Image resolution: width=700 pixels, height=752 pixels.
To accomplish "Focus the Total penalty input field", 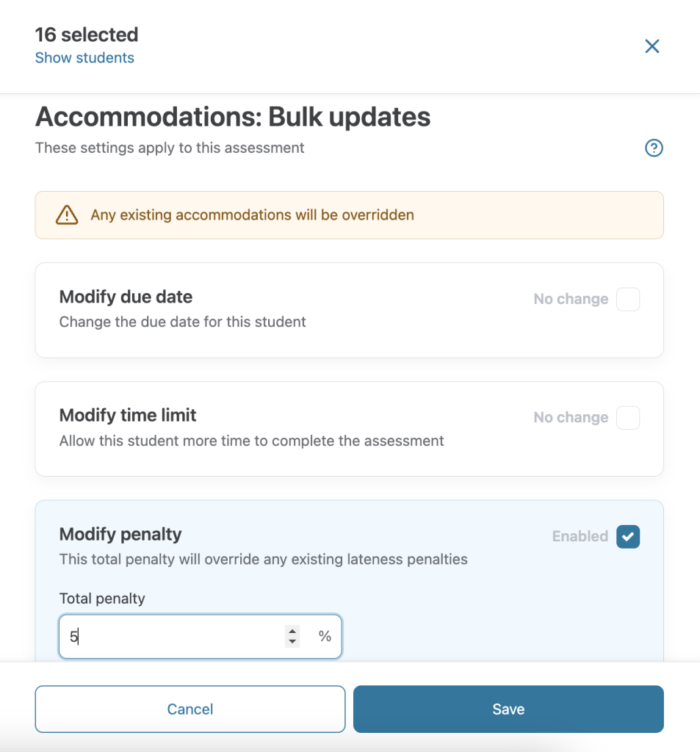I will click(200, 637).
